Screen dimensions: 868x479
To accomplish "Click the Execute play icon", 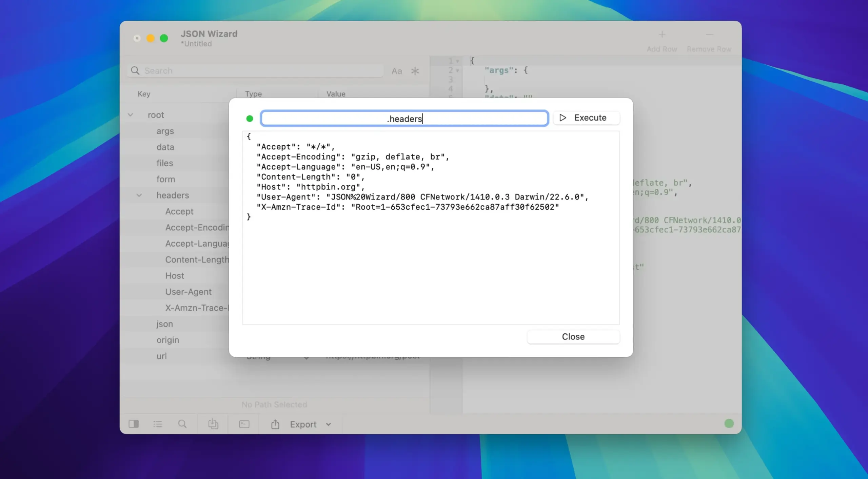I will [563, 118].
